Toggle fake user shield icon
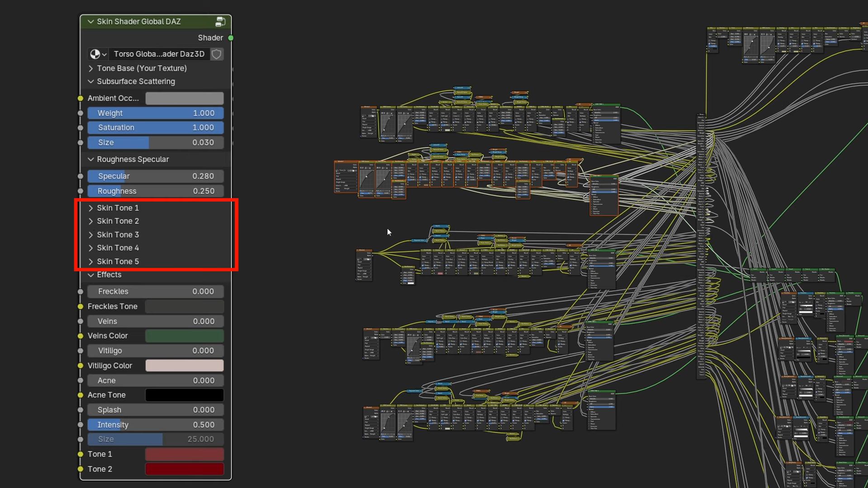This screenshot has height=488, width=868. [x=217, y=54]
